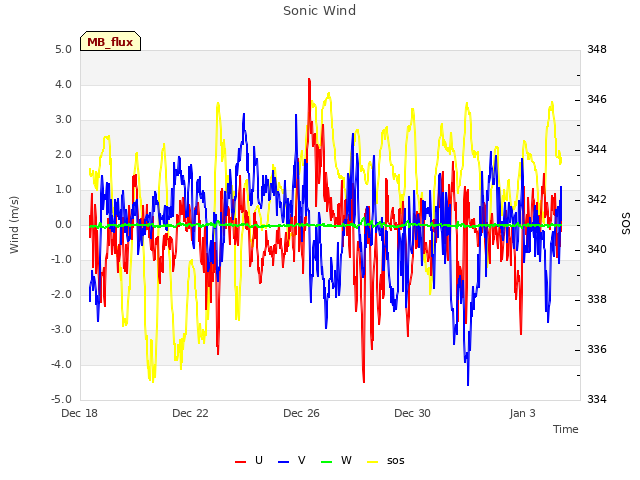Viewport: 640px width, 480px height.
Task: Select the Dec 30 x-axis tick label
Action: (x=412, y=413)
